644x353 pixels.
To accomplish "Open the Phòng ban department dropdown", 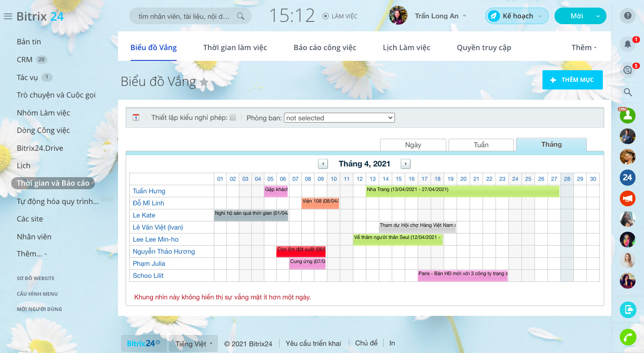I will [x=339, y=118].
